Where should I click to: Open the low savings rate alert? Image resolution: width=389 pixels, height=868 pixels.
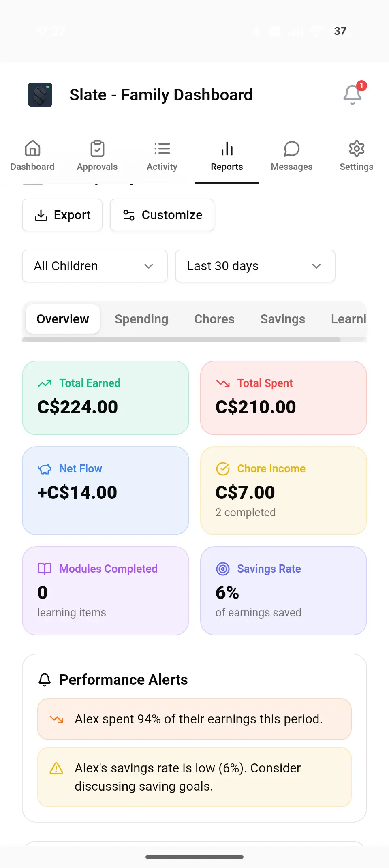click(194, 777)
